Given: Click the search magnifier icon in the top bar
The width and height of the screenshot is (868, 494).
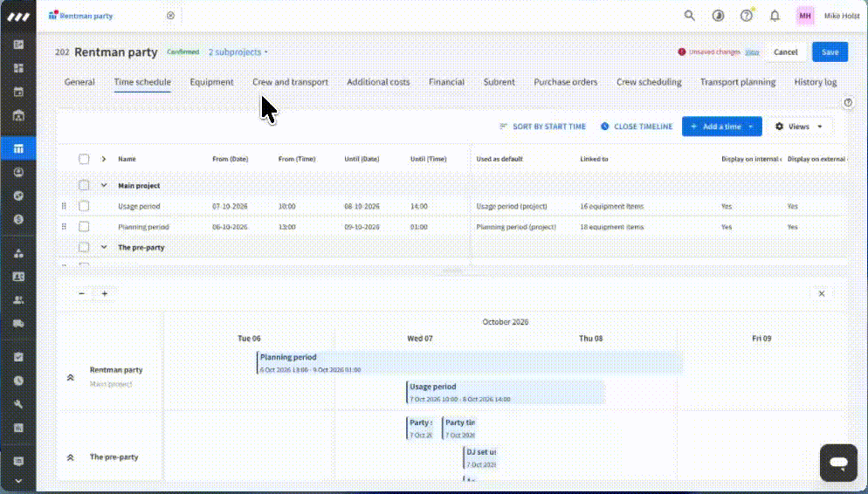Looking at the screenshot, I should click(689, 16).
